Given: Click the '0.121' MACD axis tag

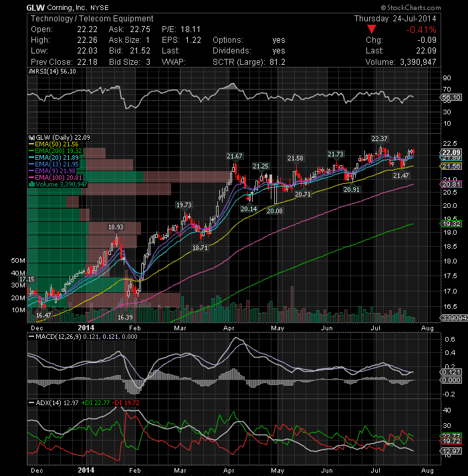Looking at the screenshot, I should pos(451,372).
